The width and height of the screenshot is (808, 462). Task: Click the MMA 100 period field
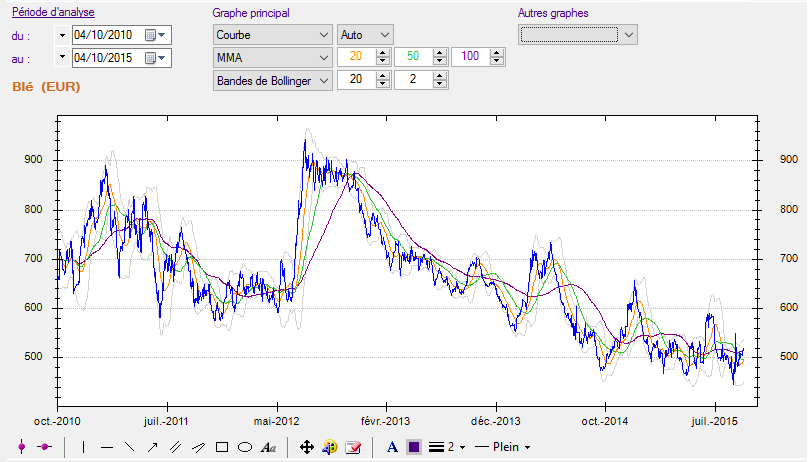click(x=471, y=58)
